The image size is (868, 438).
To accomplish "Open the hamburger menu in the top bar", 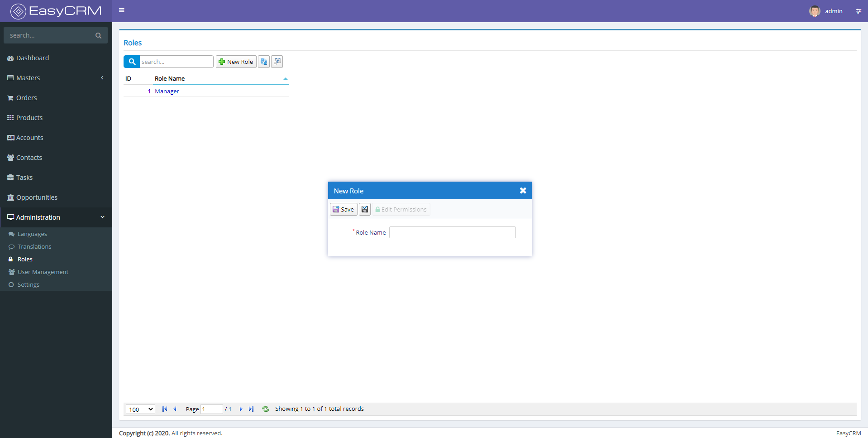I will click(x=121, y=10).
